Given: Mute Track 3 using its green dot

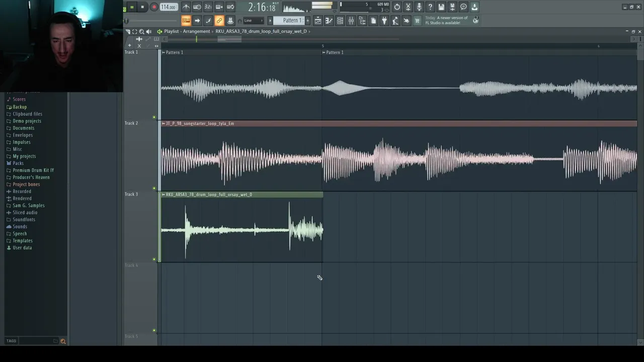Looking at the screenshot, I should pyautogui.click(x=154, y=259).
